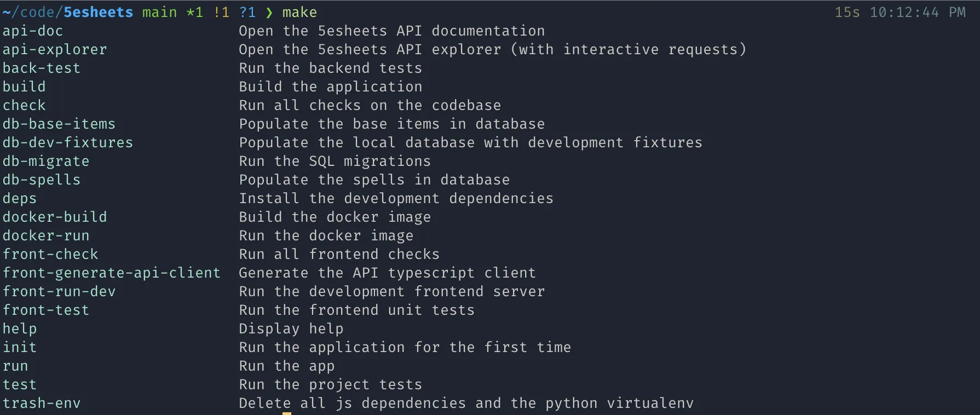980x415 pixels.
Task: Click the db-dev-fixtures target name
Action: [68, 143]
